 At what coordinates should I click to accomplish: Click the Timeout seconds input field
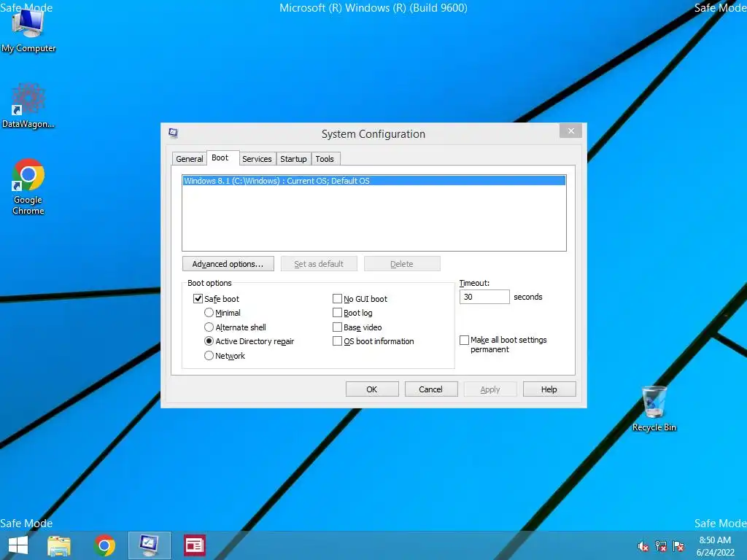484,297
